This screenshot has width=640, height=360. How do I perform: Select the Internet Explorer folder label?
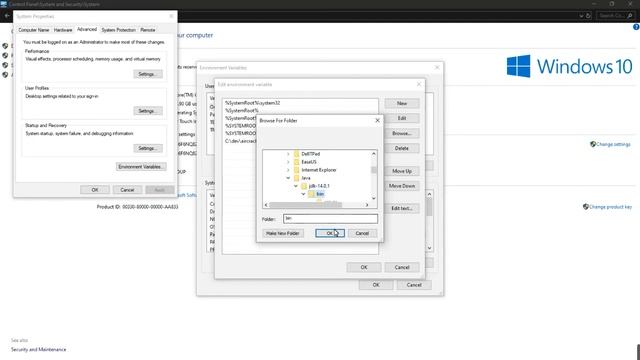[319, 170]
